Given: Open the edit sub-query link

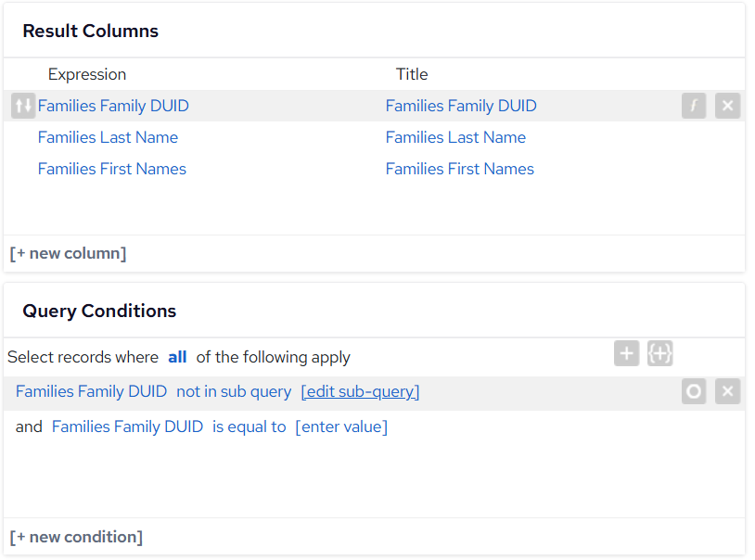Looking at the screenshot, I should pos(360,391).
